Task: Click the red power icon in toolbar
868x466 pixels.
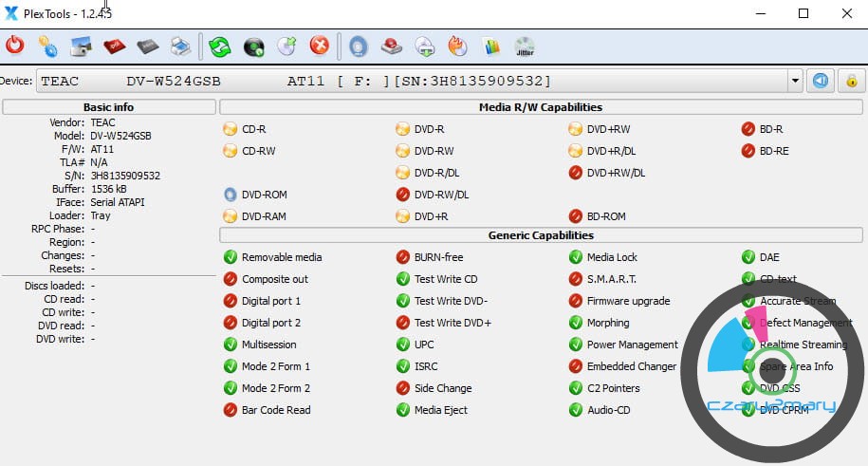Action: [x=15, y=46]
